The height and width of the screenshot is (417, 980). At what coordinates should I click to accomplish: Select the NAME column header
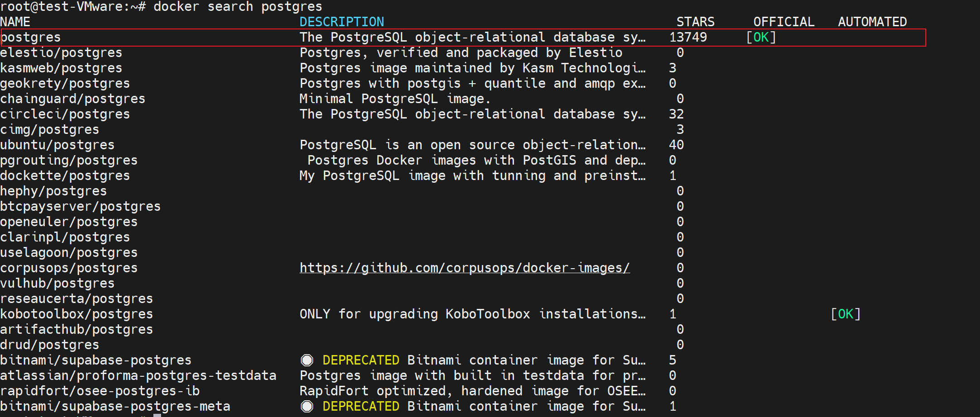point(15,22)
